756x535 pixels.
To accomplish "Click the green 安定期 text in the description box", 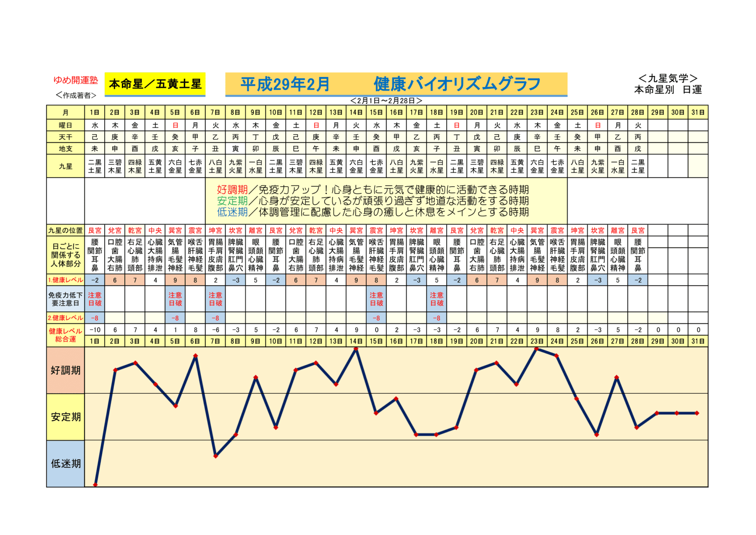I will (x=232, y=201).
